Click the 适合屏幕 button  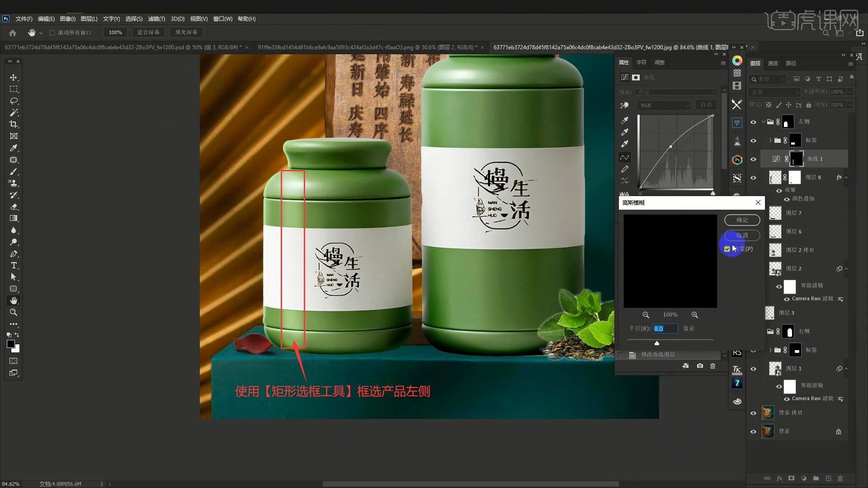point(148,33)
